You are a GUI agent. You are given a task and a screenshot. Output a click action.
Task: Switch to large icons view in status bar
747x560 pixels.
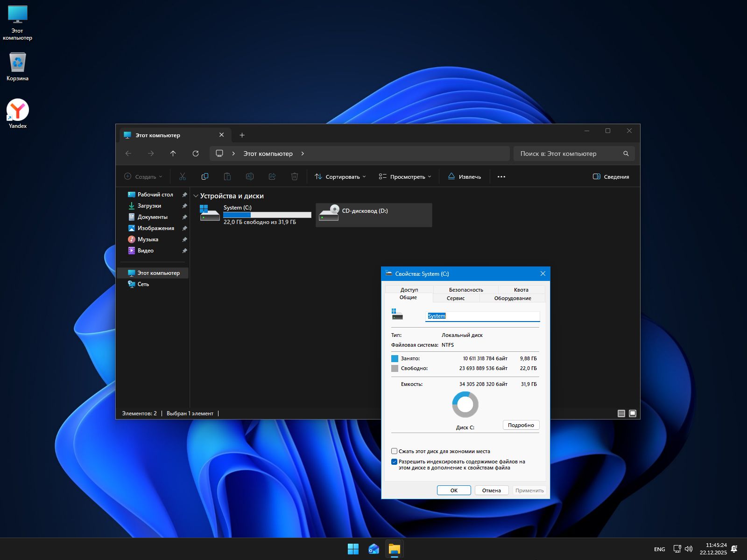coord(633,413)
